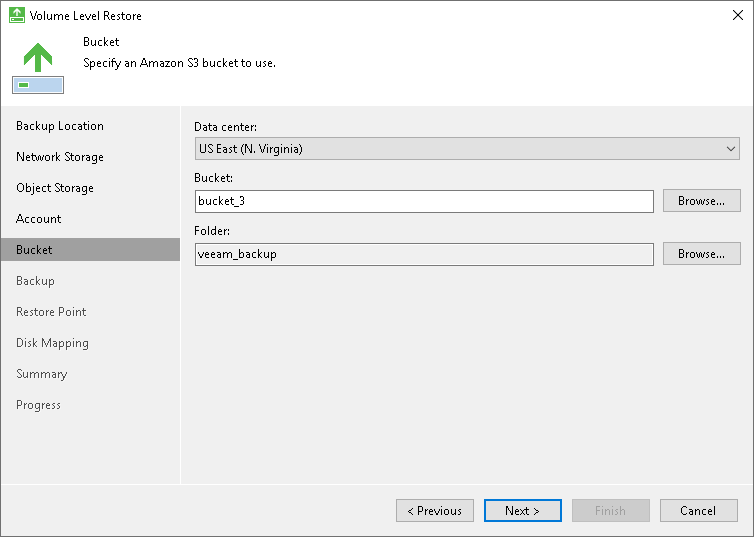Click the 'Bucket' header title text

101,42
